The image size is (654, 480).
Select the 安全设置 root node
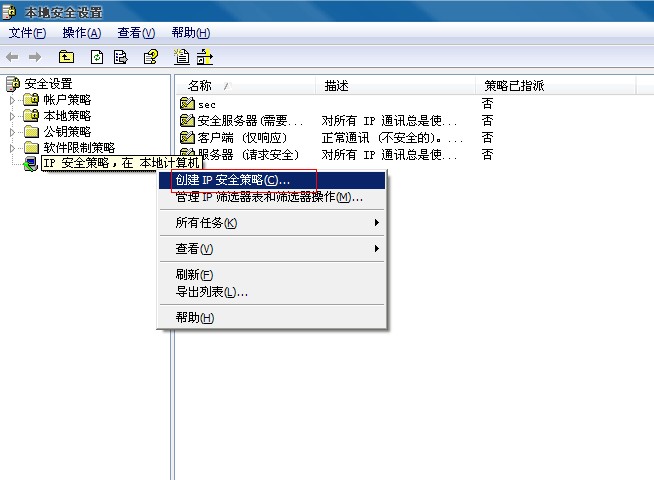pyautogui.click(x=48, y=84)
